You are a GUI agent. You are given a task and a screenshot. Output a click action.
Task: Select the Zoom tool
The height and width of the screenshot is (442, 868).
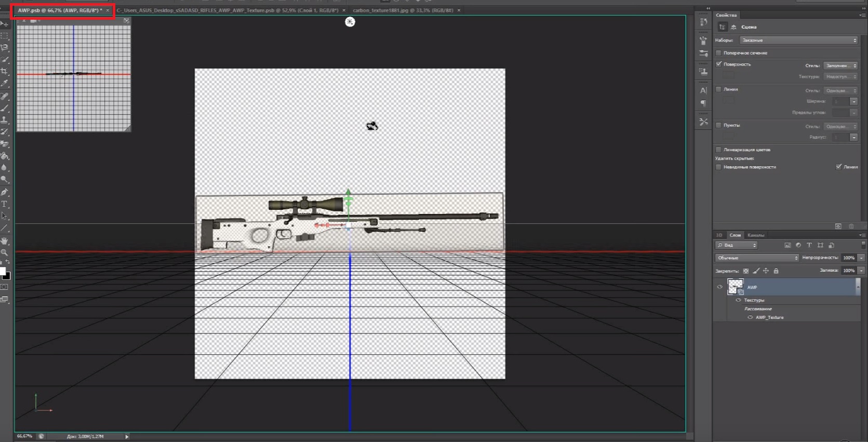point(4,252)
